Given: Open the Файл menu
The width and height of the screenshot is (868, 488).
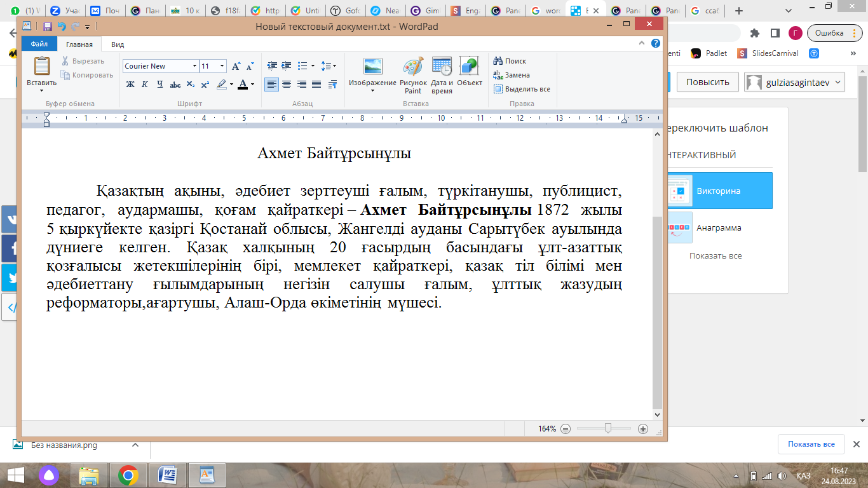Looking at the screenshot, I should pos(39,44).
